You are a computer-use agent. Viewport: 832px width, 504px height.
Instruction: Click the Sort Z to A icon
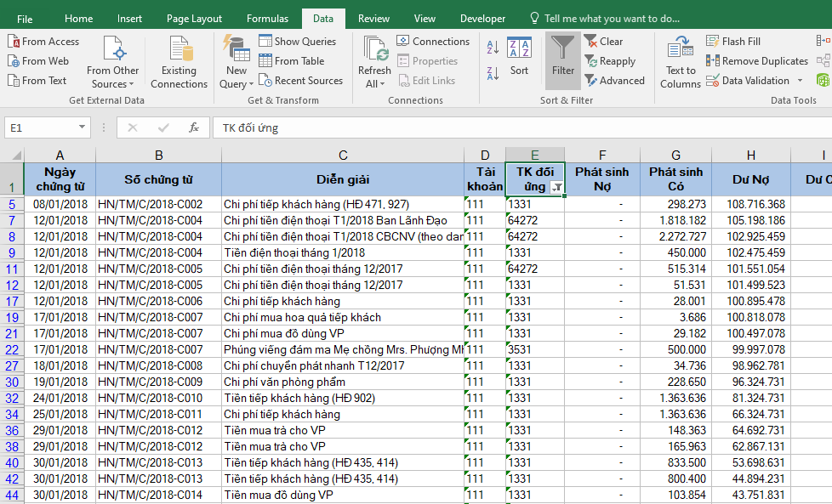492,72
